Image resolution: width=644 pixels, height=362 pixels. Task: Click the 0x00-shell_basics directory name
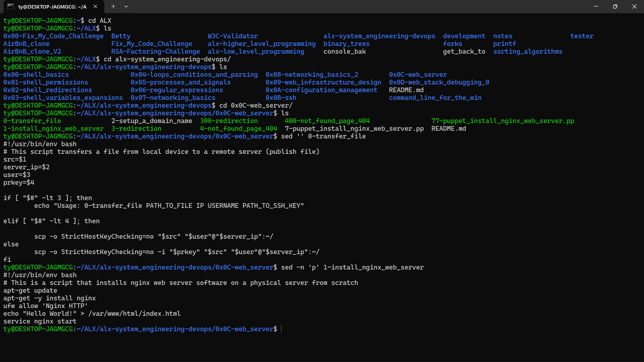click(x=36, y=75)
